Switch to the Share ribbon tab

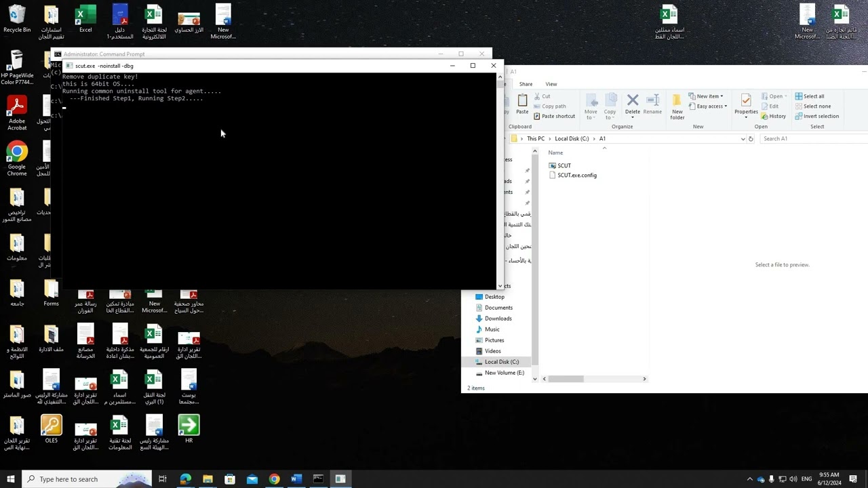(x=526, y=84)
